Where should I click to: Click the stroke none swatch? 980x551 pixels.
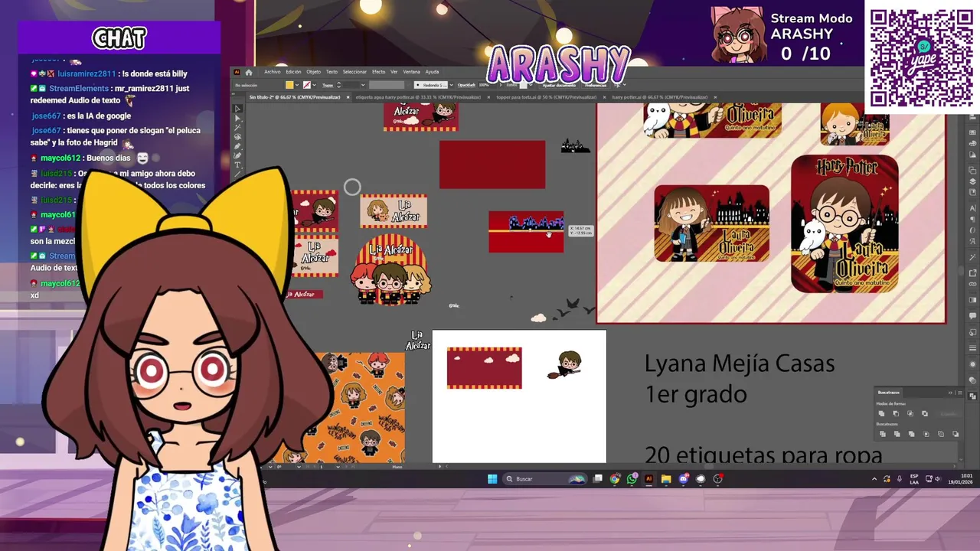pos(307,84)
